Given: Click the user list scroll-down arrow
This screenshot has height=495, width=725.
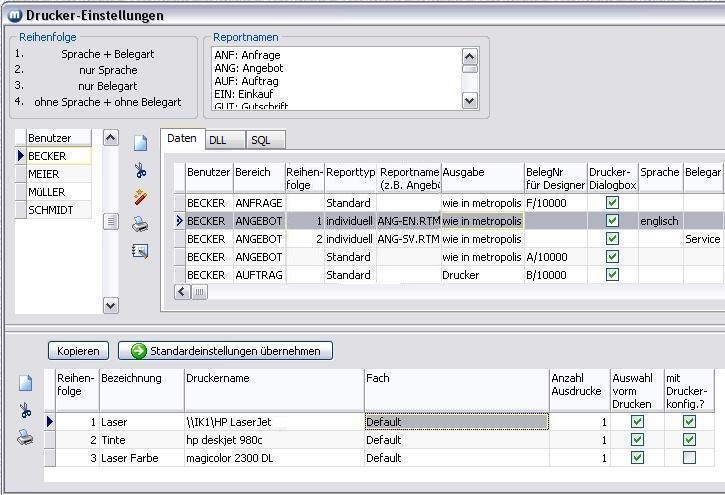Looking at the screenshot, I should pyautogui.click(x=111, y=306).
